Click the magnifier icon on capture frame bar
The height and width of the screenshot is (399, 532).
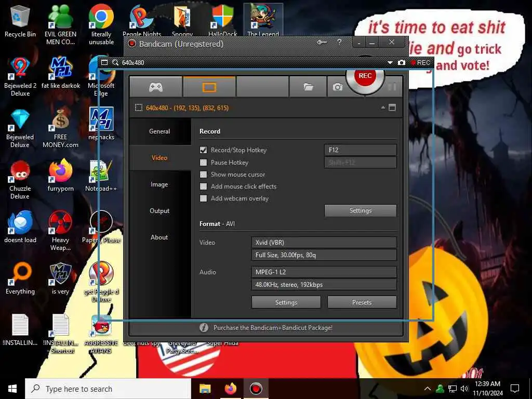[x=115, y=62]
